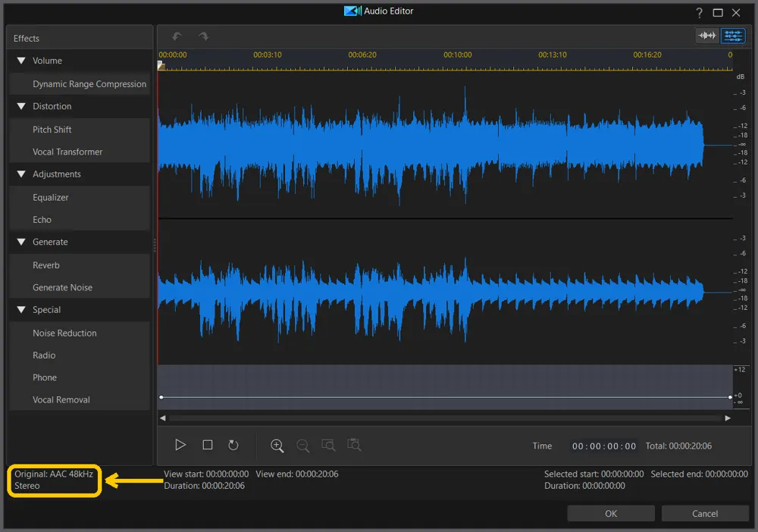The width and height of the screenshot is (758, 532).
Task: Click the zoom to selection icon
Action: [x=328, y=445]
